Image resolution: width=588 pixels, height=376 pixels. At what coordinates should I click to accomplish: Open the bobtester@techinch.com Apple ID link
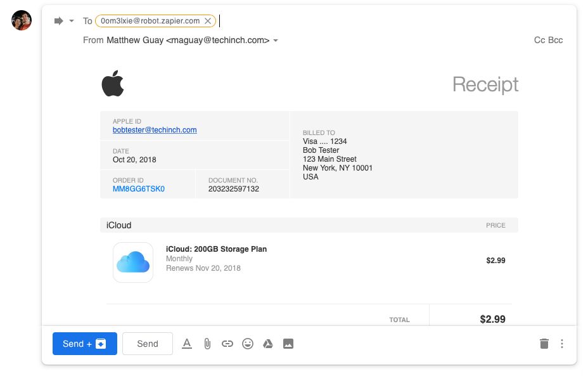[x=155, y=130]
